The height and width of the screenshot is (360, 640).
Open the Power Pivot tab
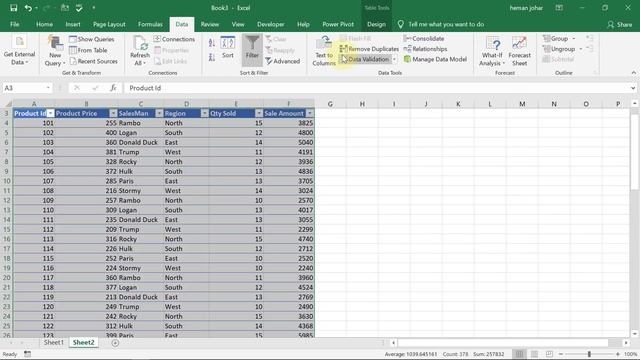click(x=338, y=24)
